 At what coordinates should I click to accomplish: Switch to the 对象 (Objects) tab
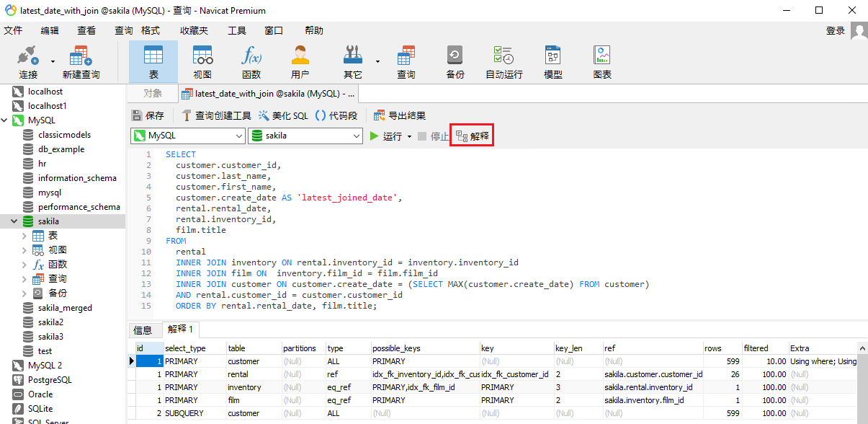pos(152,93)
